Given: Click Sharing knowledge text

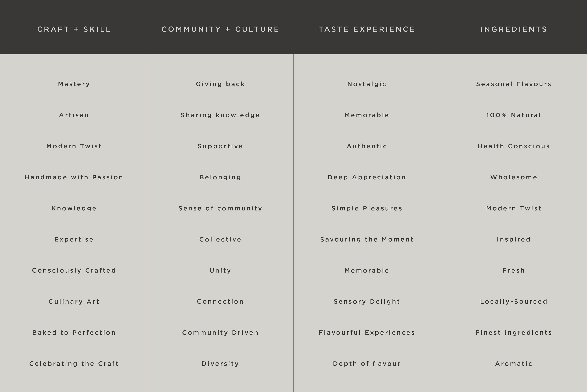Looking at the screenshot, I should 220,115.
